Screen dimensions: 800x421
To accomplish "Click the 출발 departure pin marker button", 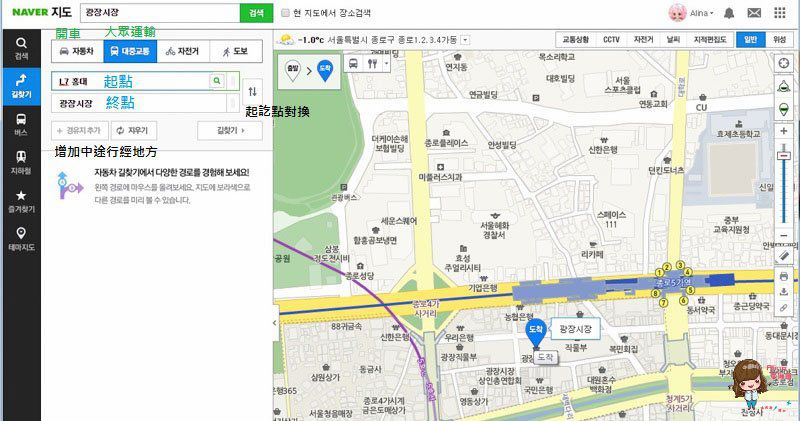I will point(292,71).
